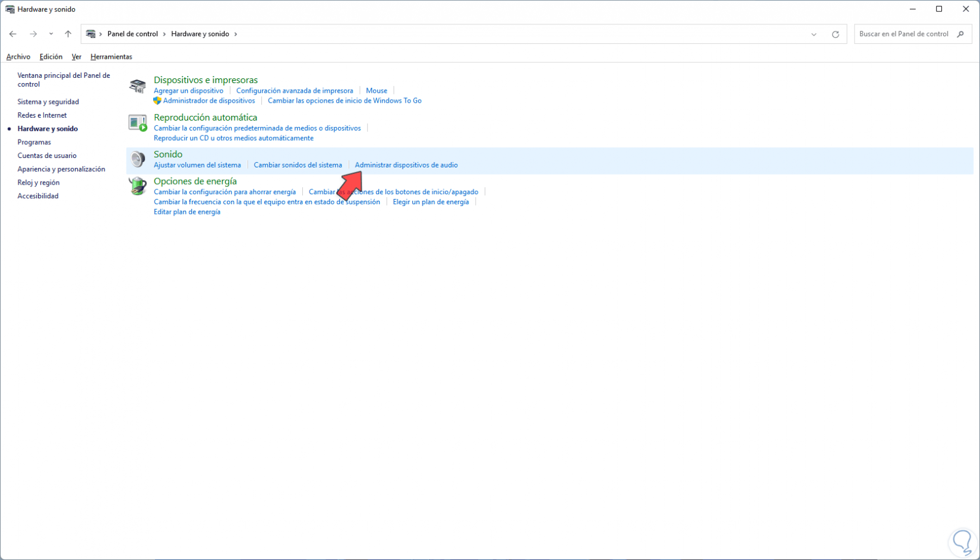
Task: Go forward with the right arrow
Action: point(33,34)
